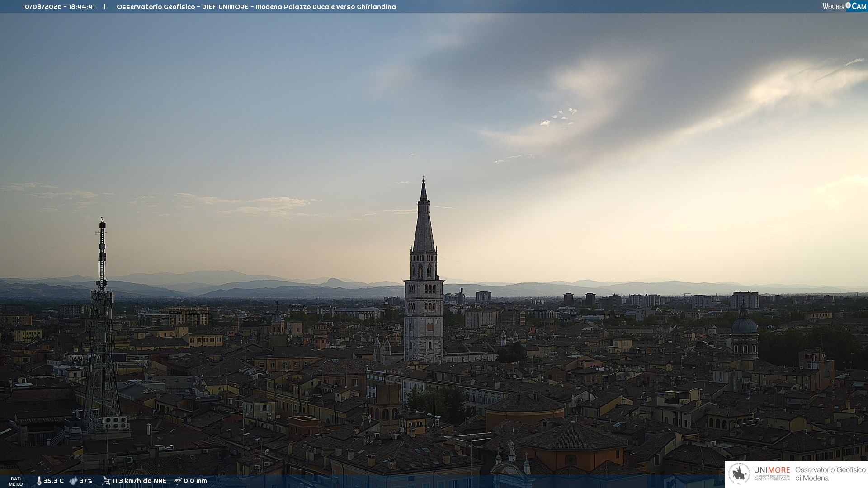Click the WeatherCAM logo

point(844,6)
